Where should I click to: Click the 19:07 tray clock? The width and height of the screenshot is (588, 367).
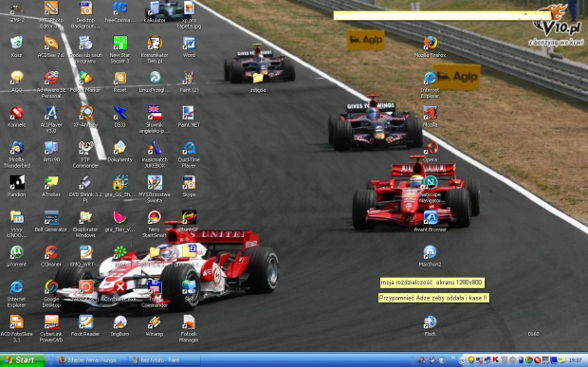tap(576, 360)
